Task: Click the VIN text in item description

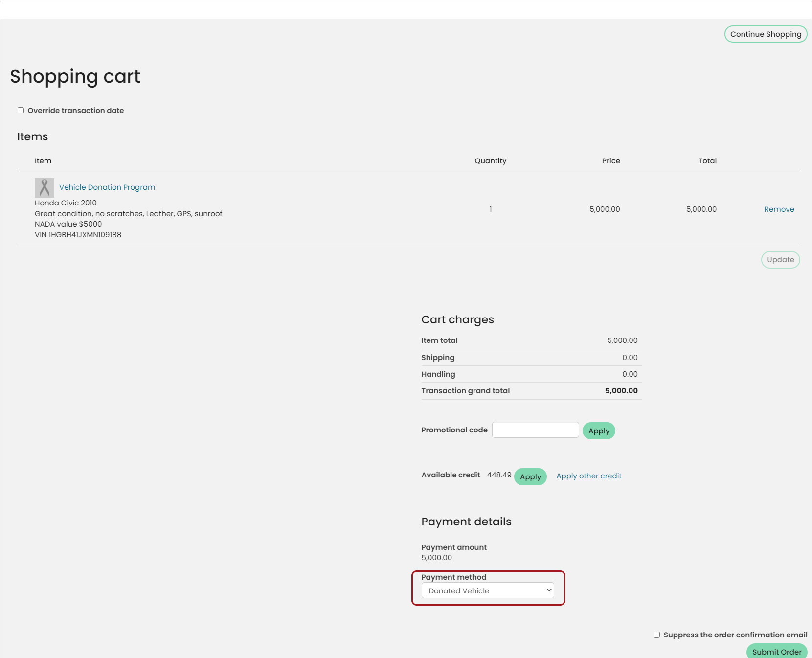Action: 78,235
